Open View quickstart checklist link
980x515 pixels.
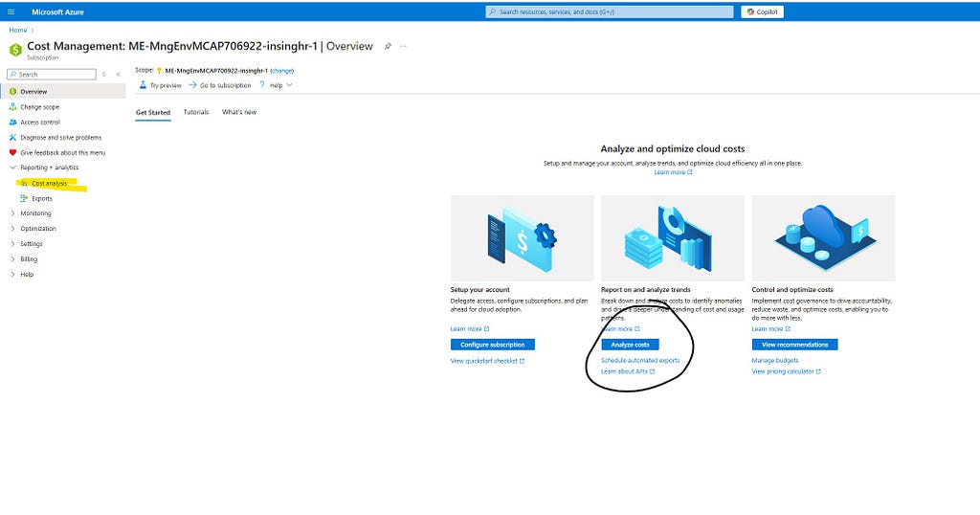pos(487,361)
